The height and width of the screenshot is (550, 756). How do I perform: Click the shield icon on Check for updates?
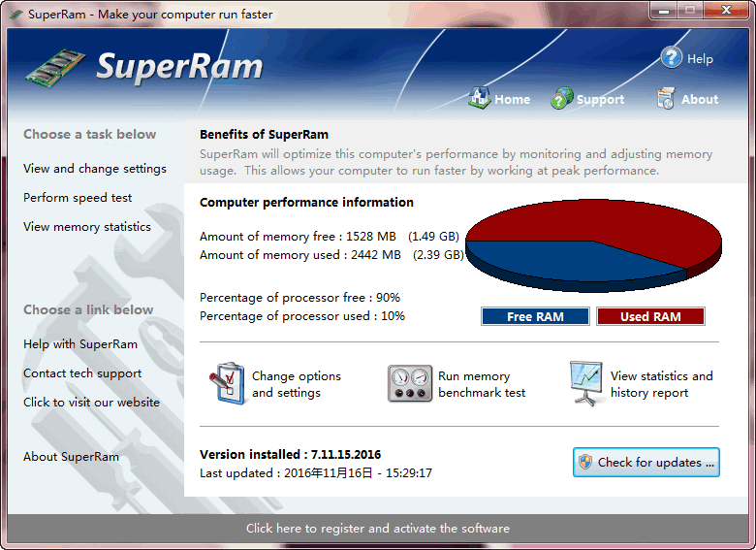(x=585, y=462)
